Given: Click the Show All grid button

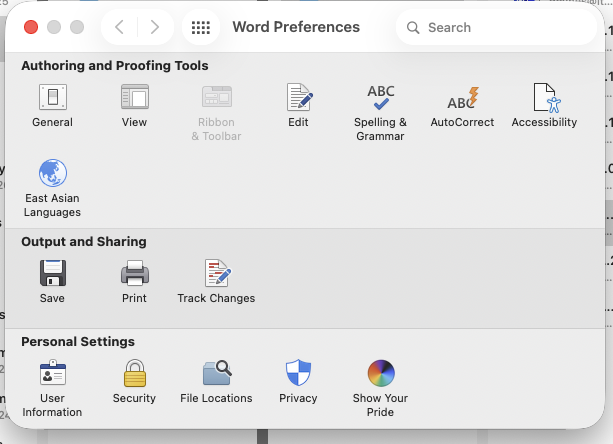Looking at the screenshot, I should (201, 27).
